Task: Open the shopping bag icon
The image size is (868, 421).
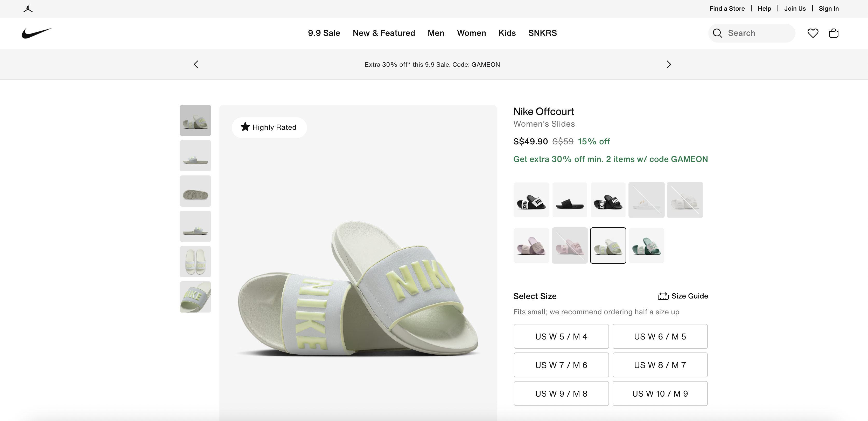Action: (x=833, y=33)
